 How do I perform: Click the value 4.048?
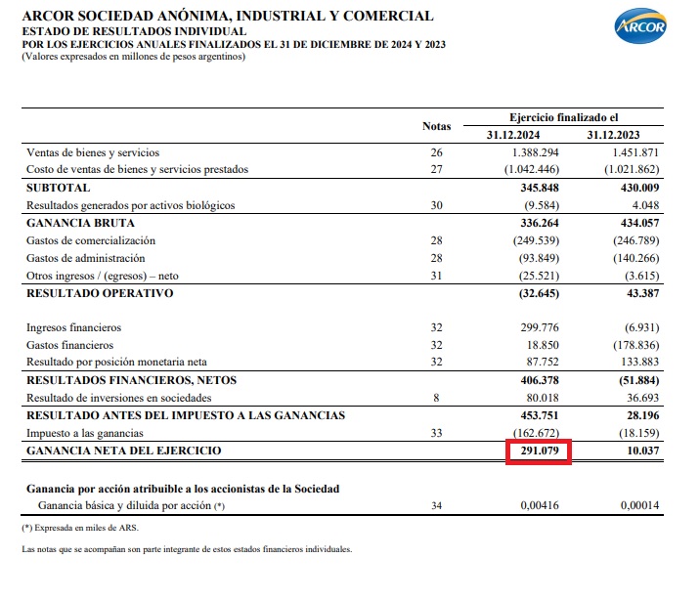pos(645,205)
